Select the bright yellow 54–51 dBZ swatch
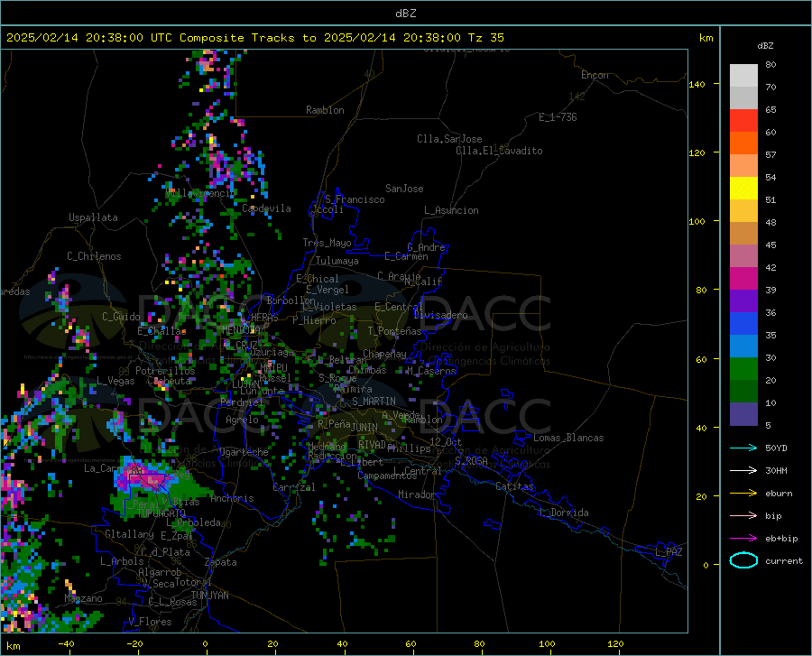Screen dimensions: 812x656 tap(743, 189)
